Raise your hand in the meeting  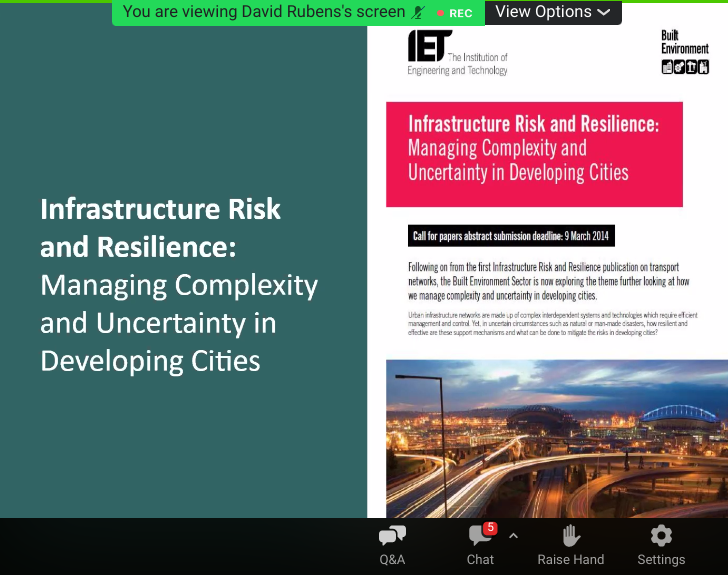[x=570, y=545]
